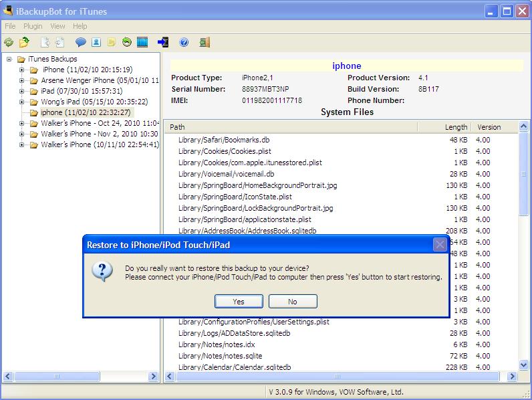Viewport: 532px width, 400px height.
Task: Select Library/Calendar/Calendar.sqlitedb file row
Action: [x=341, y=367]
